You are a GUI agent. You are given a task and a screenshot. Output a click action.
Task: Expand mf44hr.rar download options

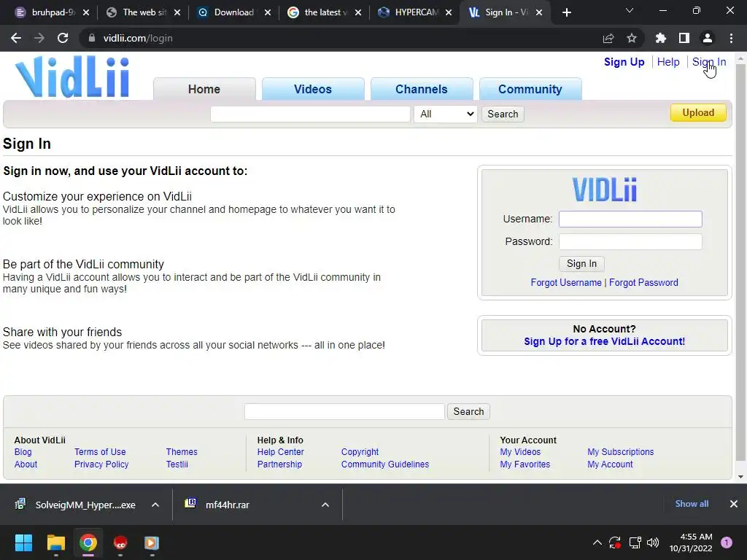pyautogui.click(x=325, y=505)
